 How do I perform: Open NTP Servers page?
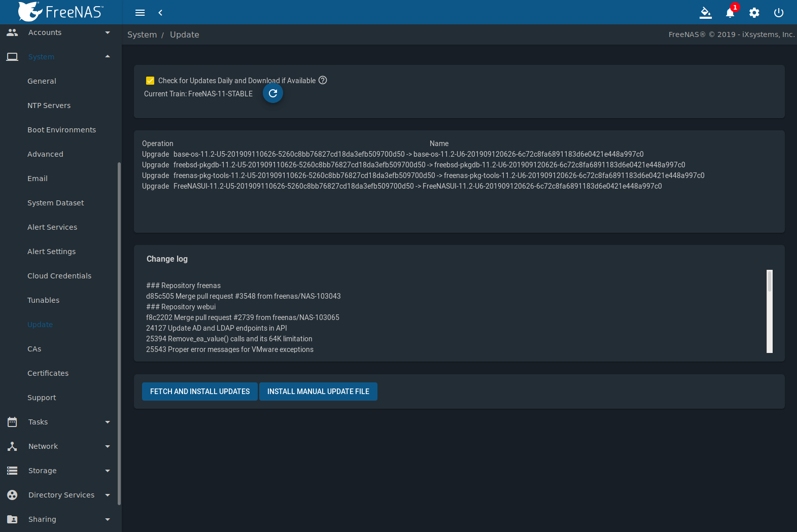pos(49,105)
